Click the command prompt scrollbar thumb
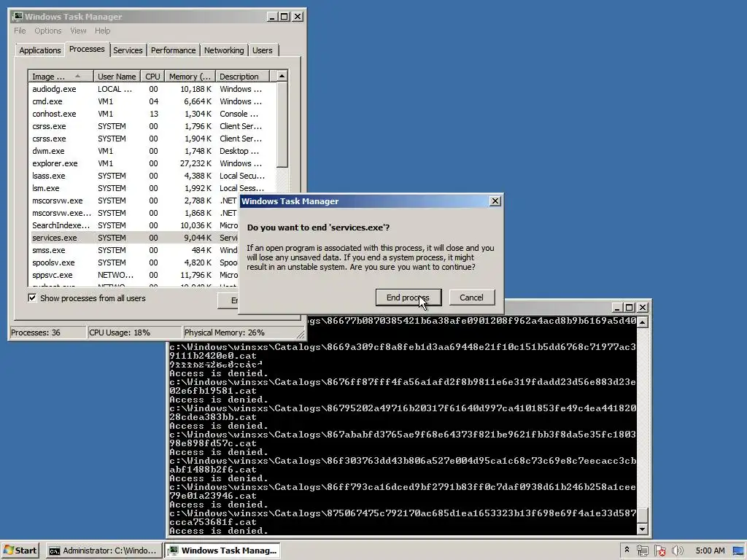 click(643, 516)
